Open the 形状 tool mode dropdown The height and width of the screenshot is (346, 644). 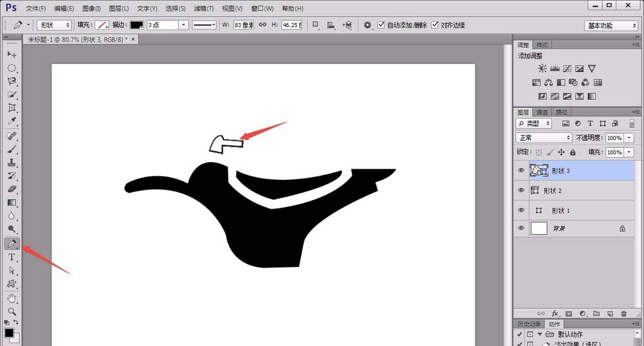coord(54,25)
